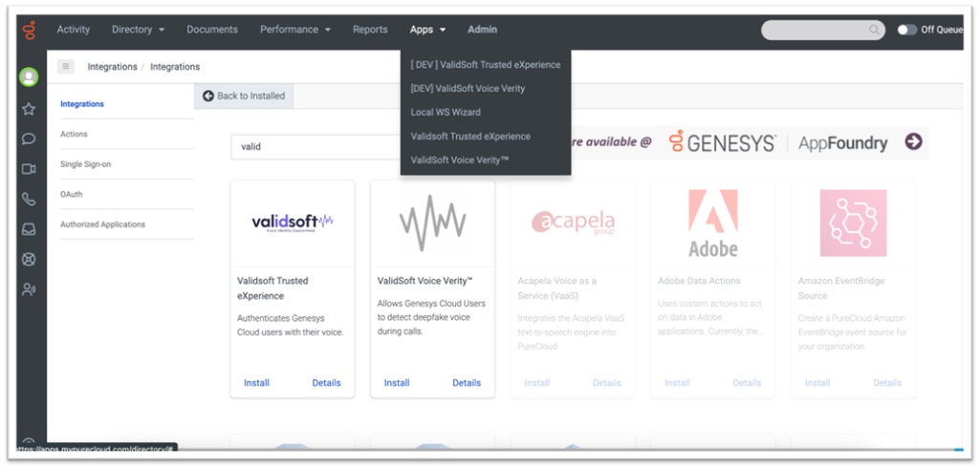Screen dimensions: 980x469
Task: Open the phone calls icon
Action: point(30,200)
